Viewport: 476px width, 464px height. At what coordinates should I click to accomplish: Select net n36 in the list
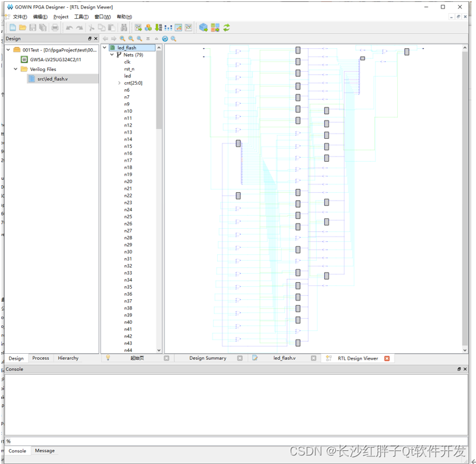tap(128, 294)
